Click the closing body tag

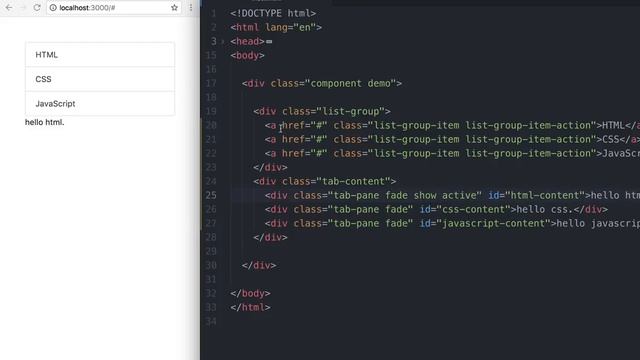pyautogui.click(x=250, y=293)
